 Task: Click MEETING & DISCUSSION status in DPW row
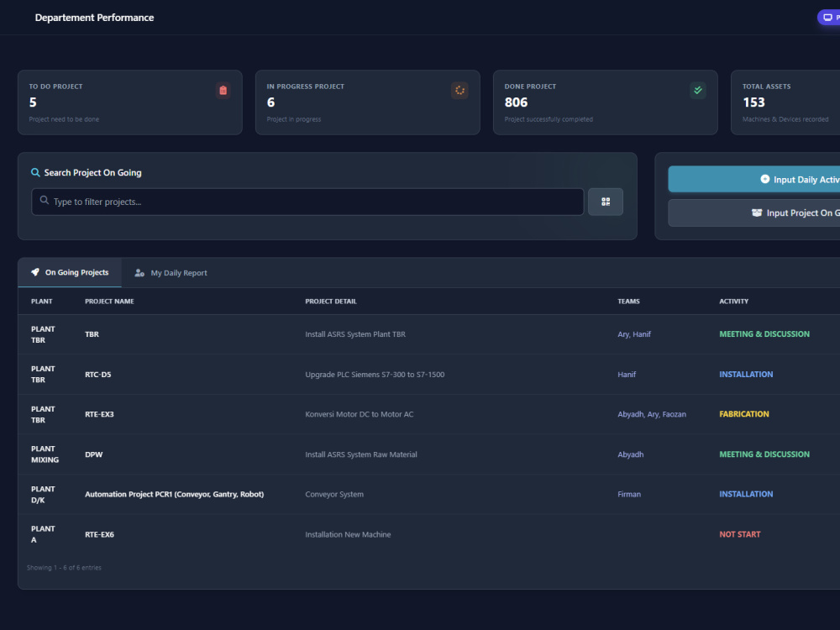[x=764, y=454]
